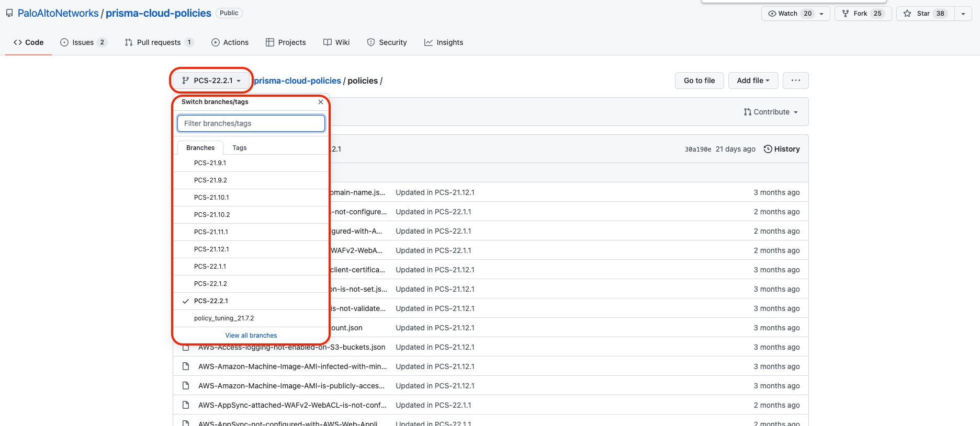Image resolution: width=980 pixels, height=426 pixels.
Task: Click View all branches link
Action: (251, 336)
